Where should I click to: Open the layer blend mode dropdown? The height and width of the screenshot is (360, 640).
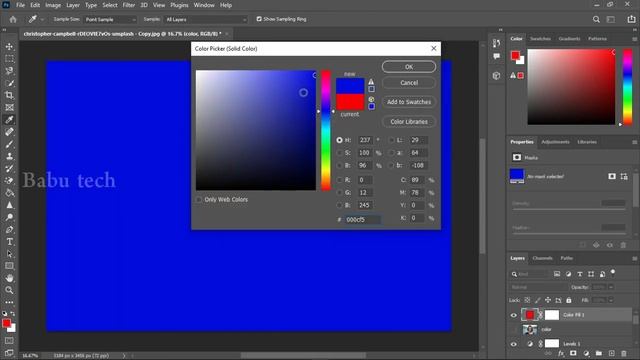coord(538,287)
